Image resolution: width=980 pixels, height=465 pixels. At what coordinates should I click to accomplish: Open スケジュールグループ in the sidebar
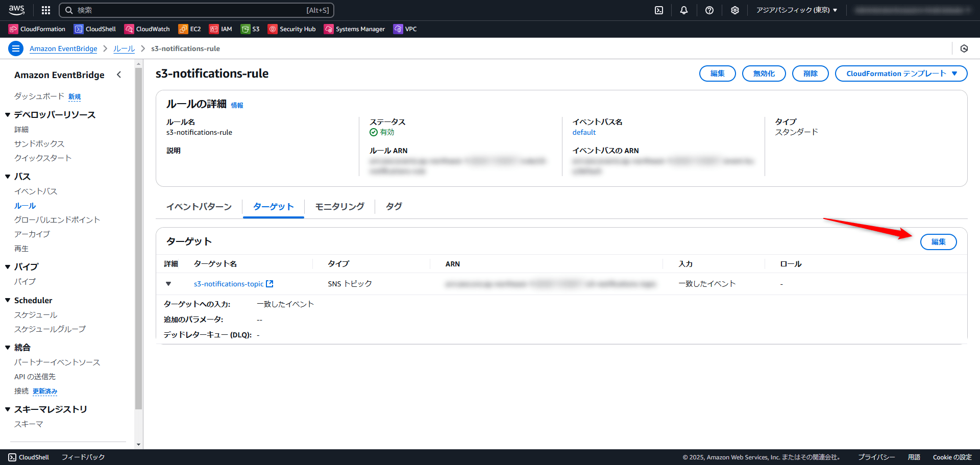(x=50, y=329)
